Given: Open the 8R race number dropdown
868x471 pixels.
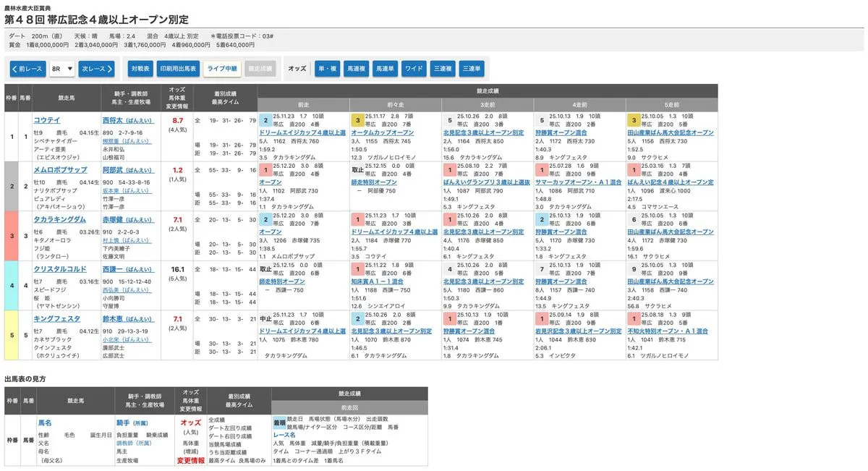Looking at the screenshot, I should tap(61, 69).
